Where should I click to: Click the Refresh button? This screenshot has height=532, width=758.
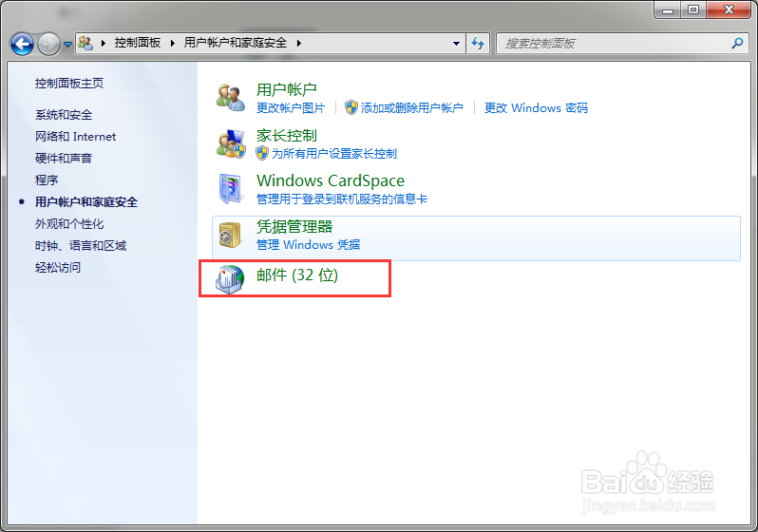tap(478, 44)
